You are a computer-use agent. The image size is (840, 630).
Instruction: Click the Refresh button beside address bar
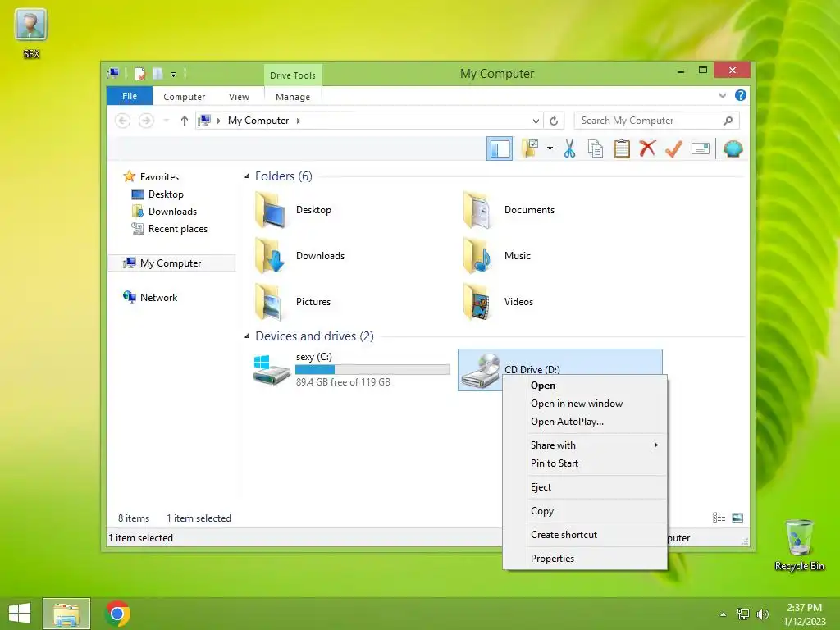click(x=554, y=121)
